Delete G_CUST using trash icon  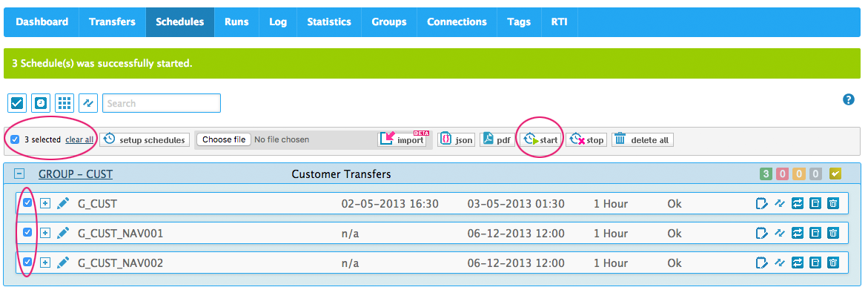833,203
